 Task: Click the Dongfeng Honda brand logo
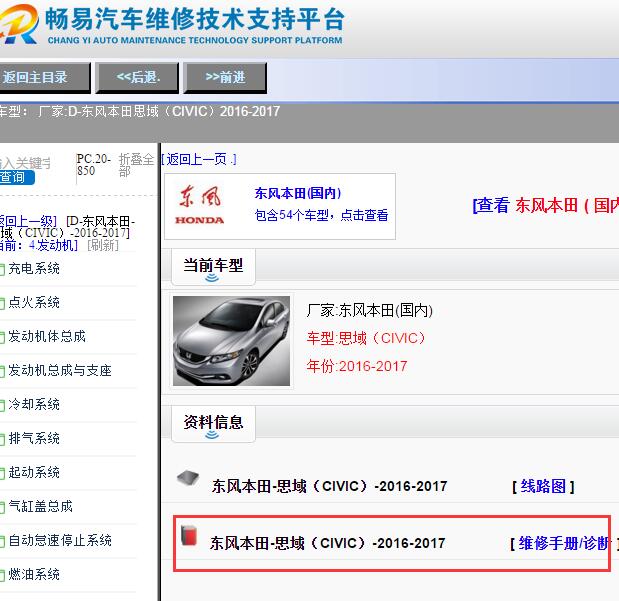coord(199,205)
